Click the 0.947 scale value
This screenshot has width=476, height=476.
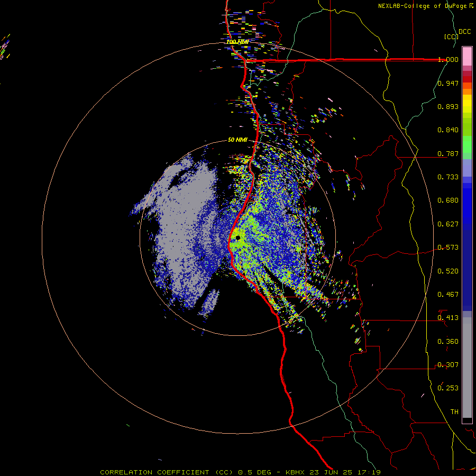[x=448, y=83]
